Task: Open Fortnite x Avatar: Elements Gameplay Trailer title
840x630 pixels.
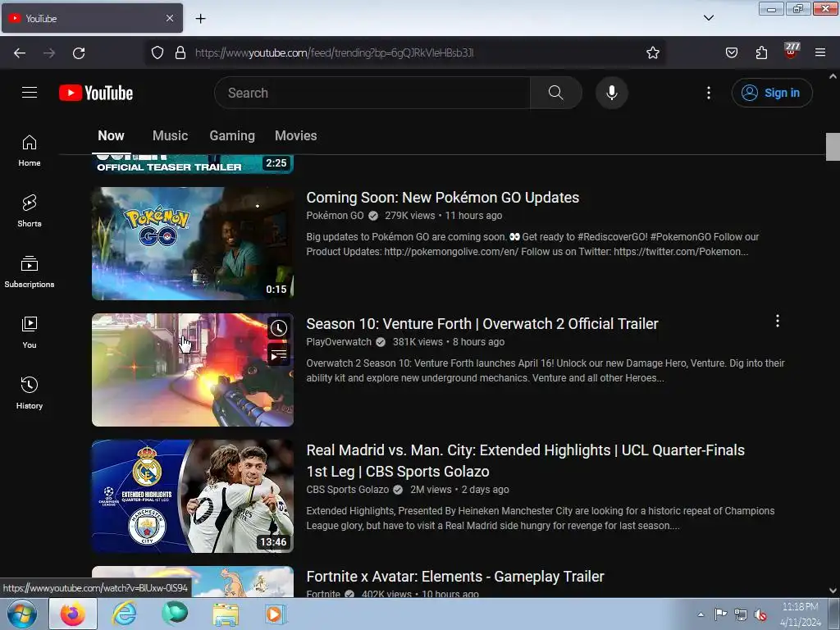Action: [x=454, y=577]
